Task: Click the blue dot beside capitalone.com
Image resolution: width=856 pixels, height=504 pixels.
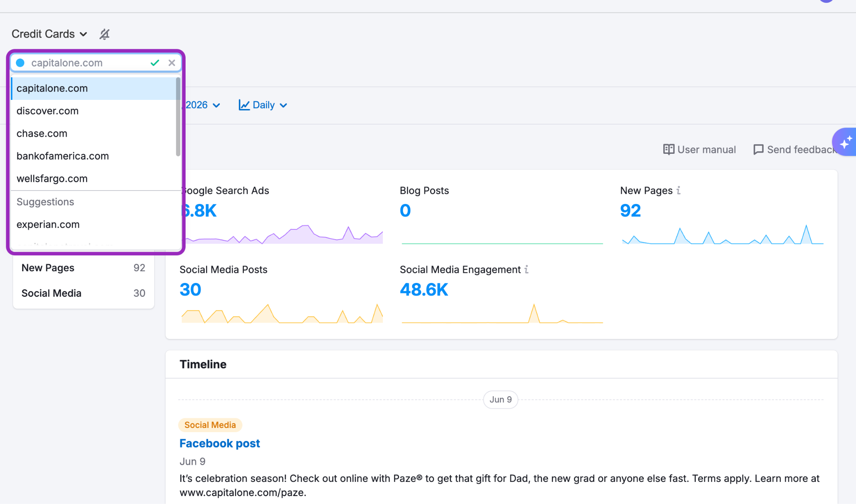Action: [x=20, y=63]
